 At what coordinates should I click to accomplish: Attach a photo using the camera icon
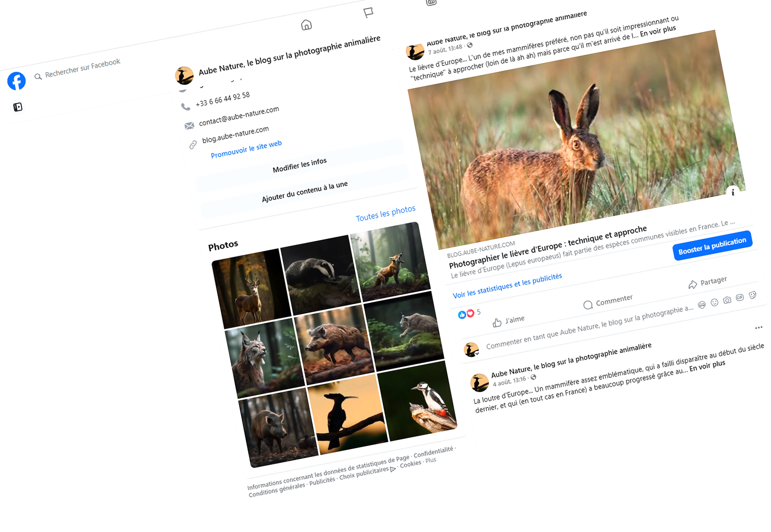727,299
